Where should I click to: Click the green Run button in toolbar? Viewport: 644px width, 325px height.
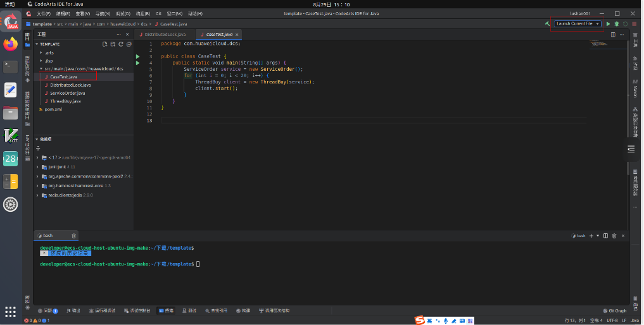point(609,23)
